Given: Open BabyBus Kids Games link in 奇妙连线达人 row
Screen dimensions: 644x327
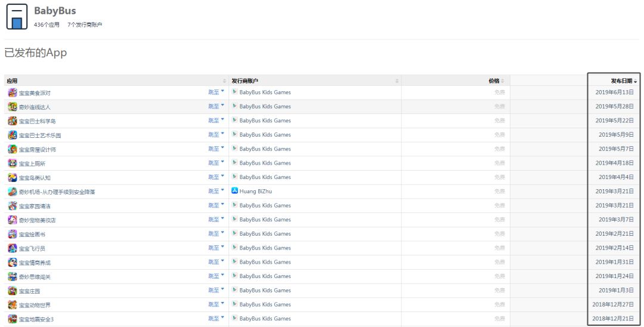Looking at the screenshot, I should [265, 106].
